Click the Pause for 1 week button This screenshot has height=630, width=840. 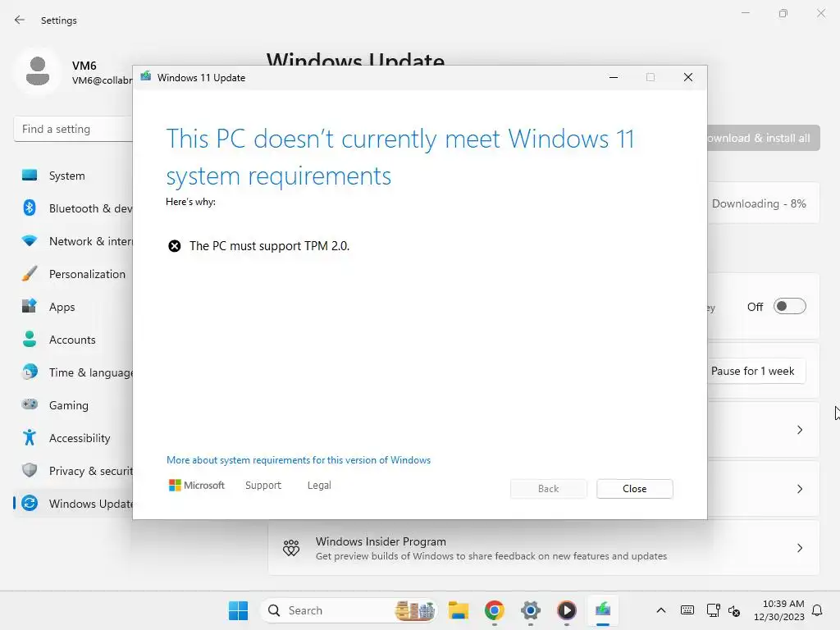click(x=756, y=372)
